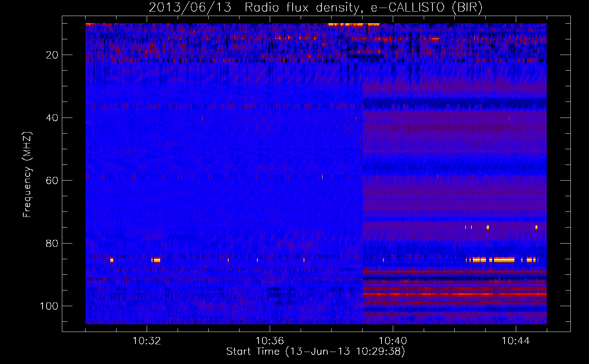589x364 pixels.
Task: Click the plot title with date 2013/06/13
Action: (x=316, y=8)
